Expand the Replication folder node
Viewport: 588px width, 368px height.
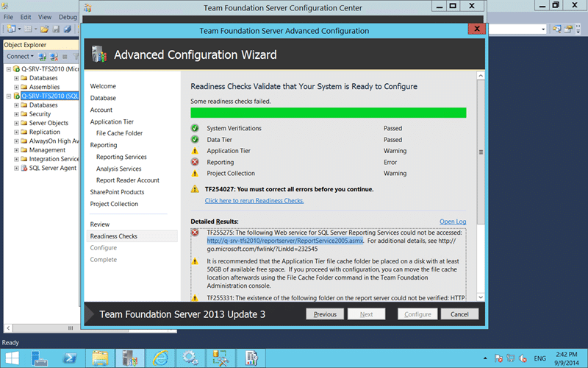tap(16, 132)
